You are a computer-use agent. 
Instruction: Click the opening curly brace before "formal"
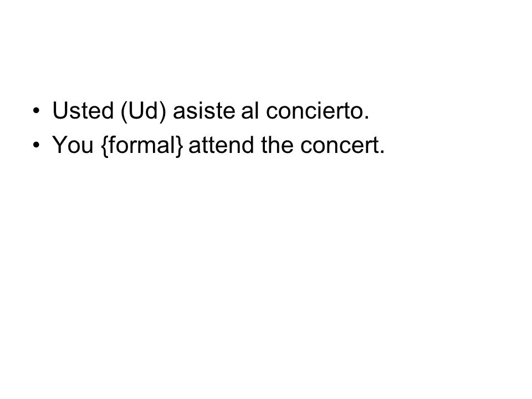105,146
